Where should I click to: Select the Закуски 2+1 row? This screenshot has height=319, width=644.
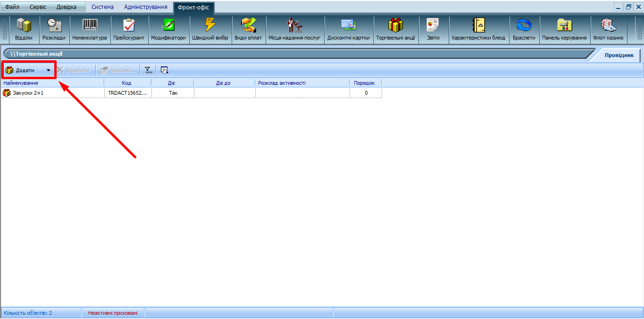[x=28, y=93]
